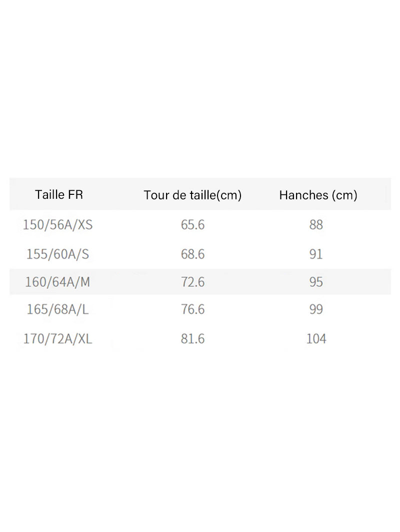The image size is (400, 532).
Task: Select the 76.6 waist measurement
Action: 192,309
